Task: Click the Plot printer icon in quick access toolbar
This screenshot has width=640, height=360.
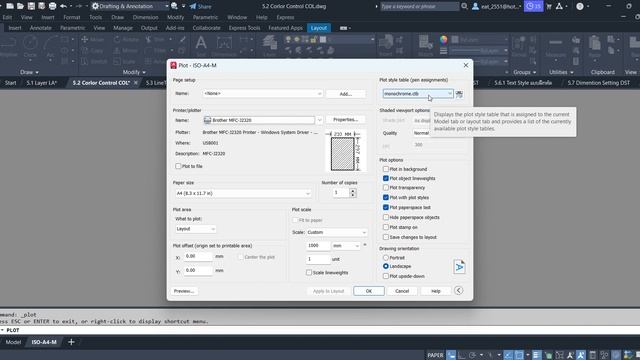Action: pyautogui.click(x=52, y=6)
